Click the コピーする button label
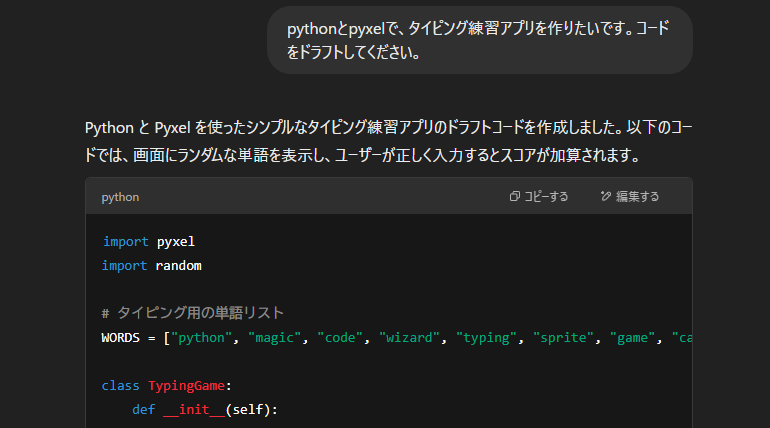The image size is (770, 428). (x=546, y=196)
